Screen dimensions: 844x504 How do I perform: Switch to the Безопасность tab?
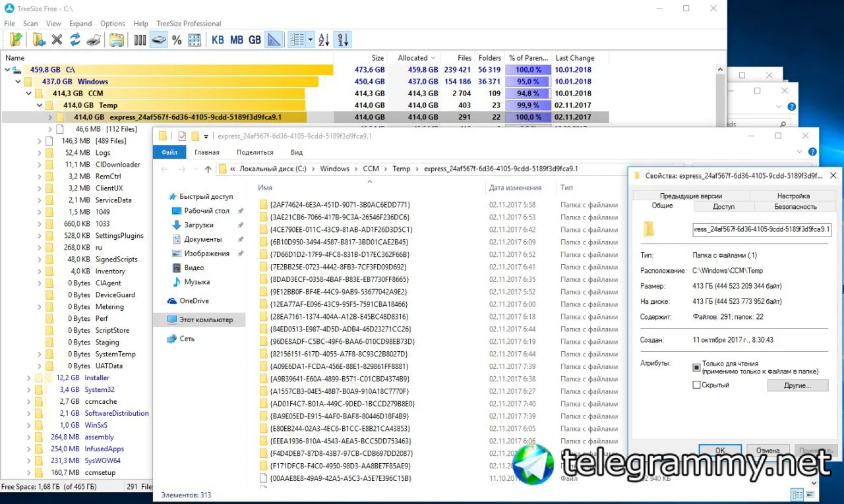pos(795,206)
